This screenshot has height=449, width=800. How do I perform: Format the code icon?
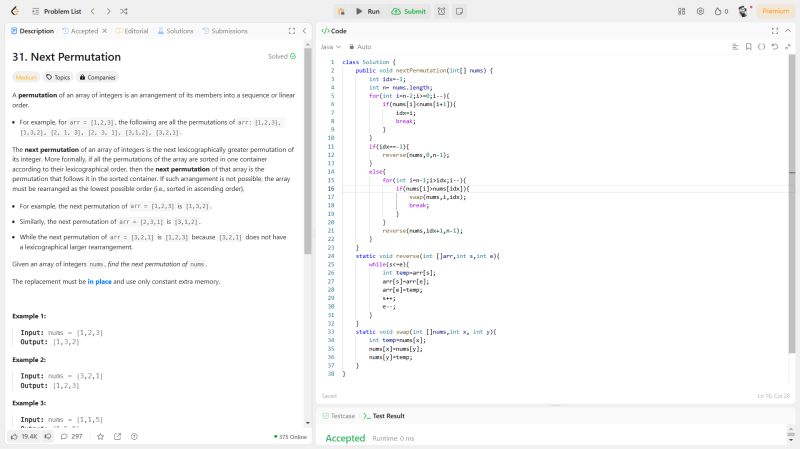pos(735,47)
